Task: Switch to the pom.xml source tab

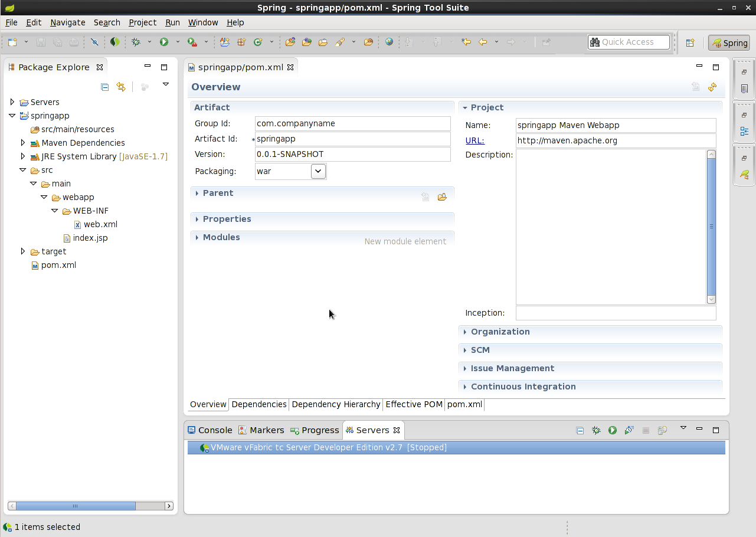Action: (464, 404)
